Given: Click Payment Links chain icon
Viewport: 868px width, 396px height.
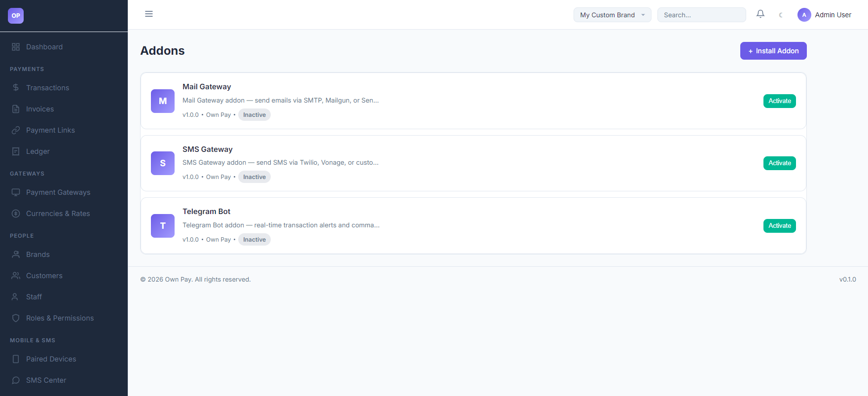Looking at the screenshot, I should (16, 130).
